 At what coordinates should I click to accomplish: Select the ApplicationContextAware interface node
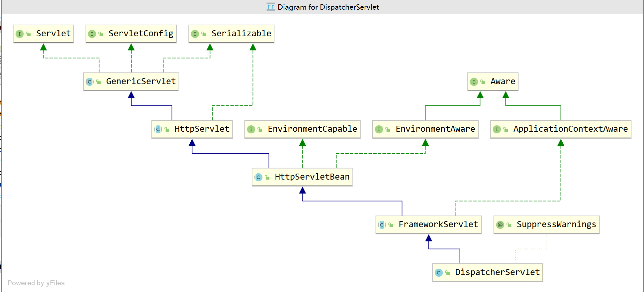pyautogui.click(x=561, y=129)
